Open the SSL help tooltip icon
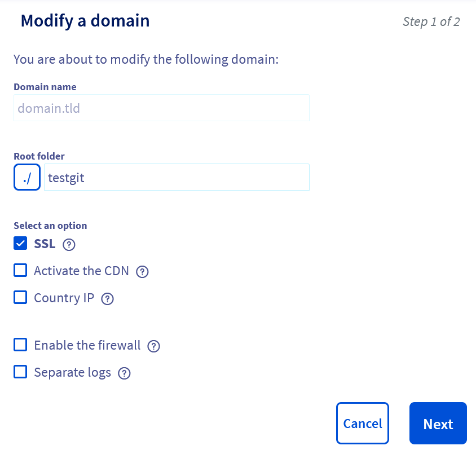The image size is (476, 450). click(x=69, y=244)
